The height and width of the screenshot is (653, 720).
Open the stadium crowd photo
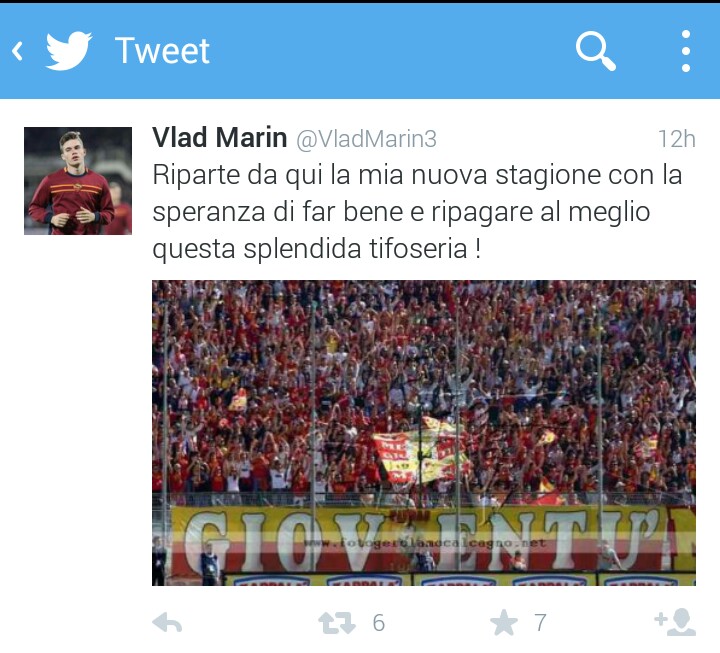[424, 433]
